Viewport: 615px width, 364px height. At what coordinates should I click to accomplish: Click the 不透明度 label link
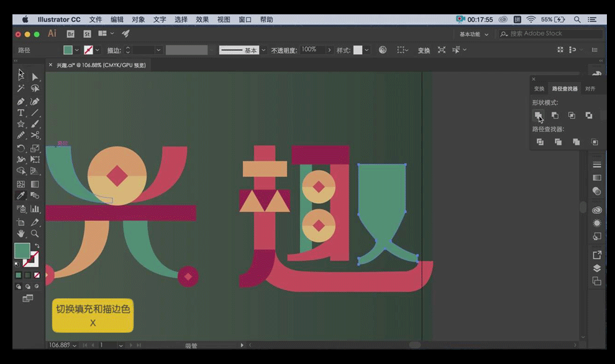(285, 50)
